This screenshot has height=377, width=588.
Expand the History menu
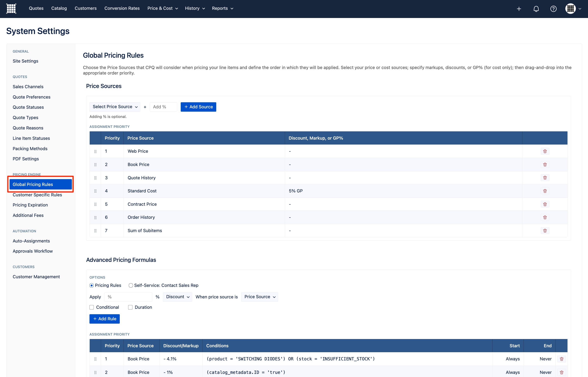tap(195, 8)
